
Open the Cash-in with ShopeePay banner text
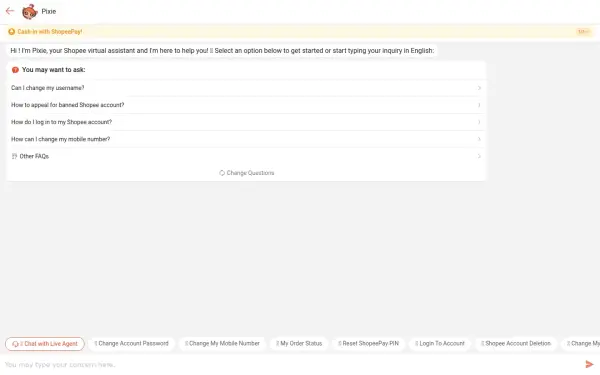pos(50,32)
